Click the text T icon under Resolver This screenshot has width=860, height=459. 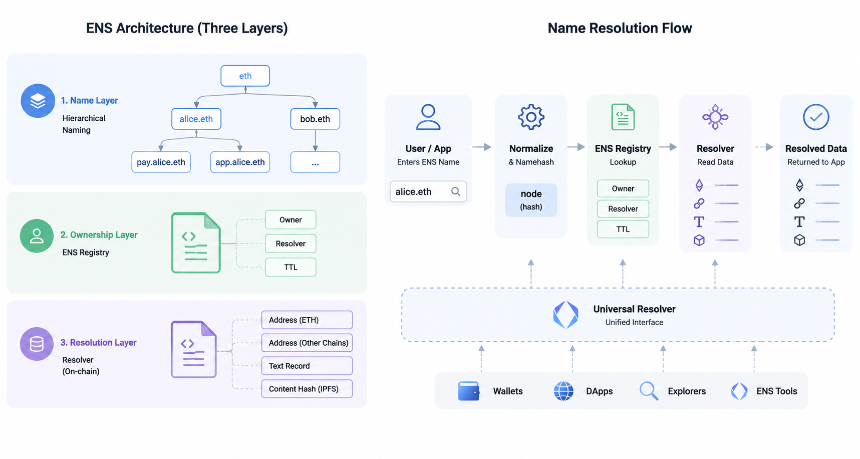coord(699,222)
